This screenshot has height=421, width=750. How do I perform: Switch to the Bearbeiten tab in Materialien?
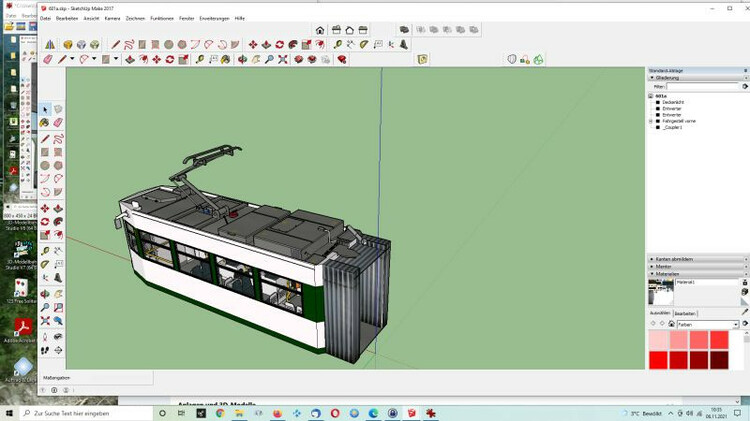tap(685, 313)
